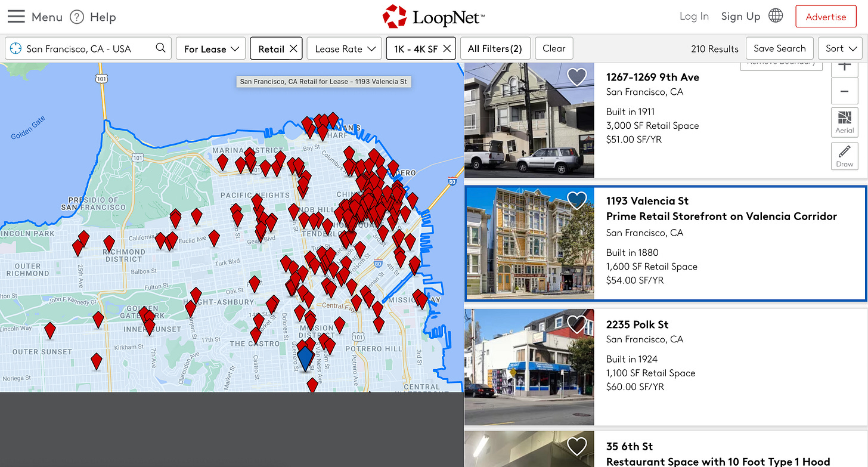Click the $54.00 SF/YR price text
Image resolution: width=868 pixels, height=467 pixels.
pyautogui.click(x=635, y=280)
